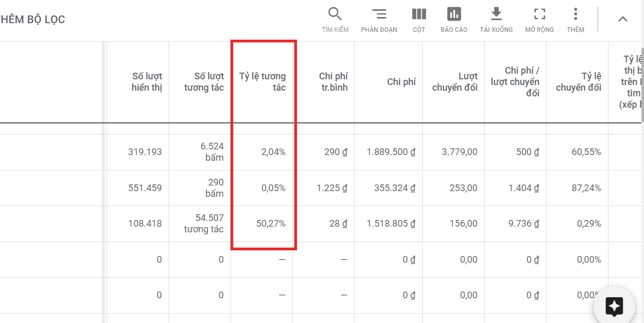The image size is (644, 323).
Task: Sort by Chi phí / lượt chuyển đổi header
Action: [515, 82]
